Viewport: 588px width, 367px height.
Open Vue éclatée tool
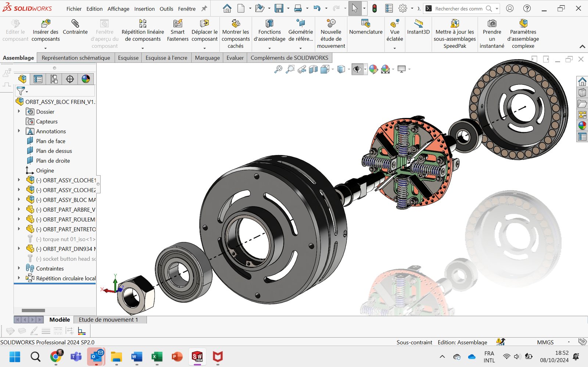(394, 24)
